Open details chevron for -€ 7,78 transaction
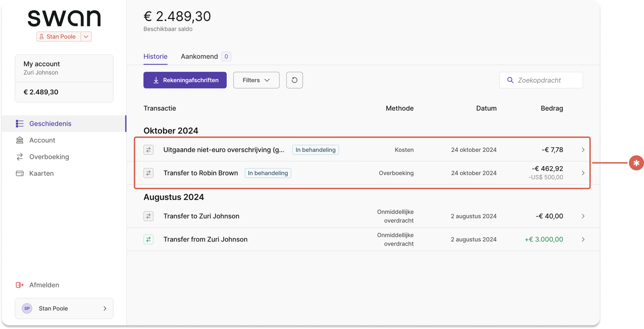The height and width of the screenshot is (329, 644). point(583,150)
